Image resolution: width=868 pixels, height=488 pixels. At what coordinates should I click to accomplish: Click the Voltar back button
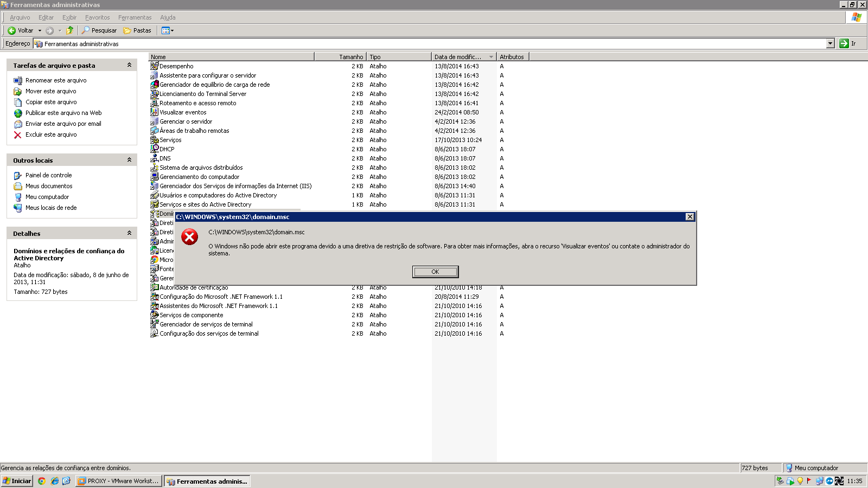(x=20, y=30)
